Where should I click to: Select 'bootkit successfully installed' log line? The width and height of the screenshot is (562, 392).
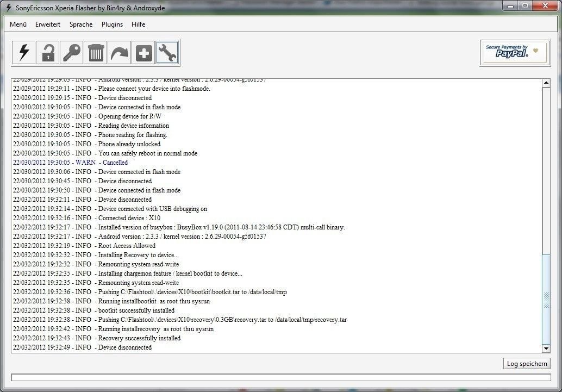[x=93, y=310]
